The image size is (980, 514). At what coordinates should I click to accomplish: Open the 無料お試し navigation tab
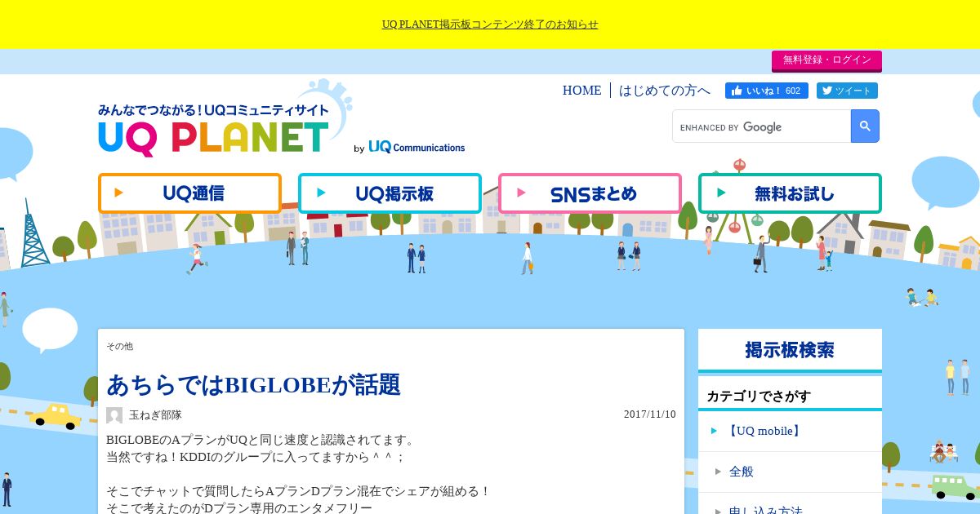790,193
